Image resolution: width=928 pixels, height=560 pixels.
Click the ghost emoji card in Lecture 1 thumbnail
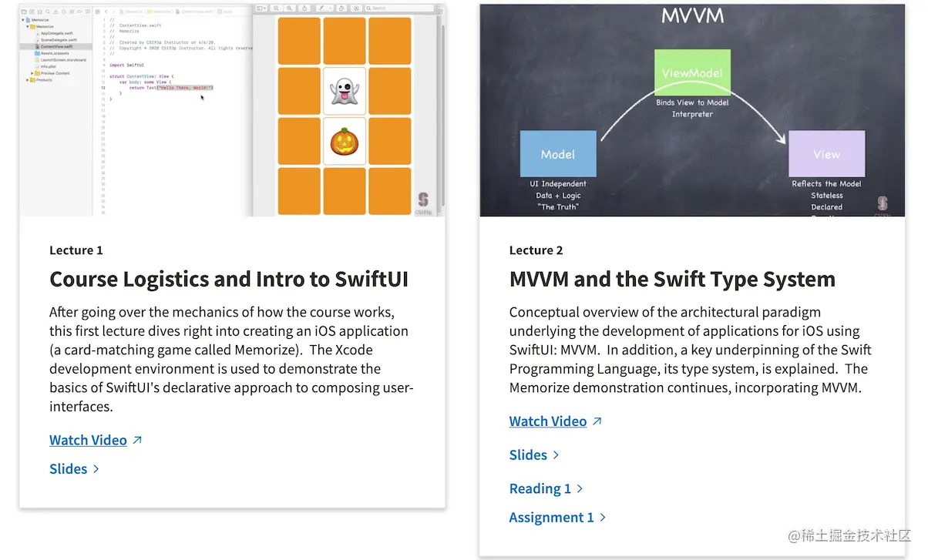345,92
